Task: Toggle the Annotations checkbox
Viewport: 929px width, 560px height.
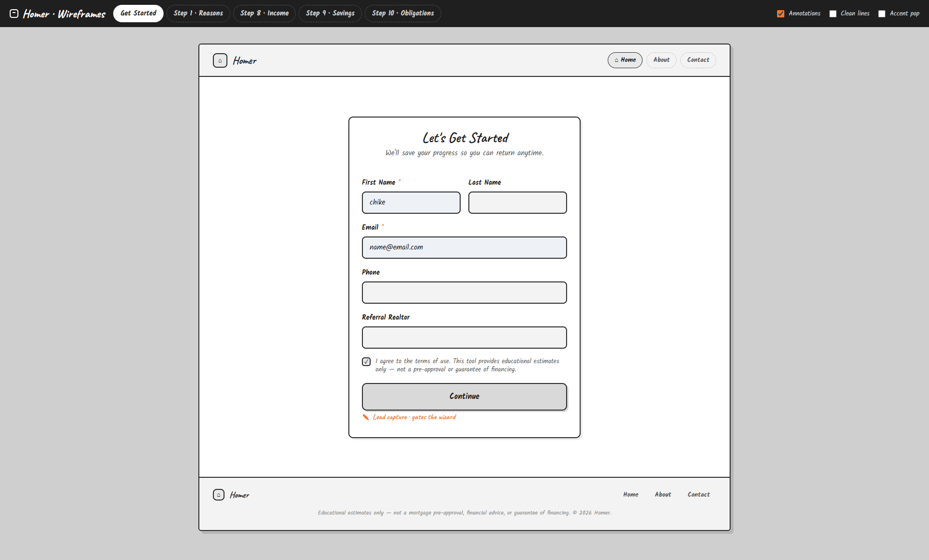Action: tap(780, 14)
